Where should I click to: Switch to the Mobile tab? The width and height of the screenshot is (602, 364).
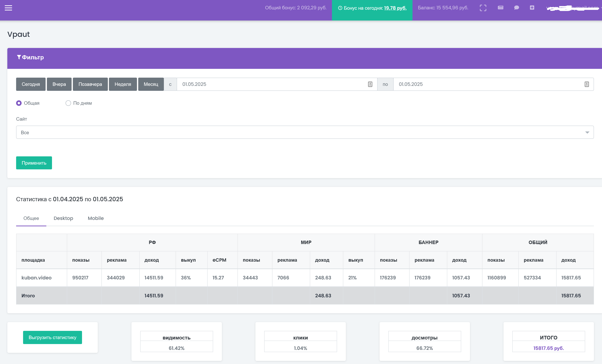click(x=96, y=218)
